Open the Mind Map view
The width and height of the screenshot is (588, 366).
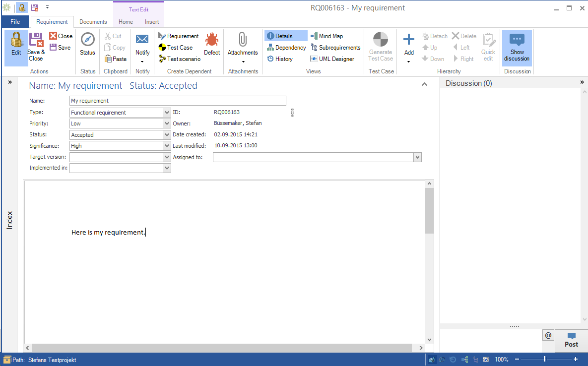click(x=327, y=36)
